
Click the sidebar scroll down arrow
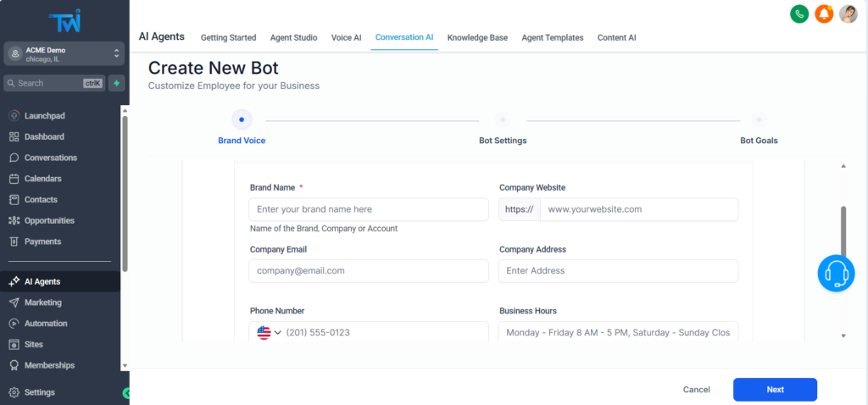point(125,366)
